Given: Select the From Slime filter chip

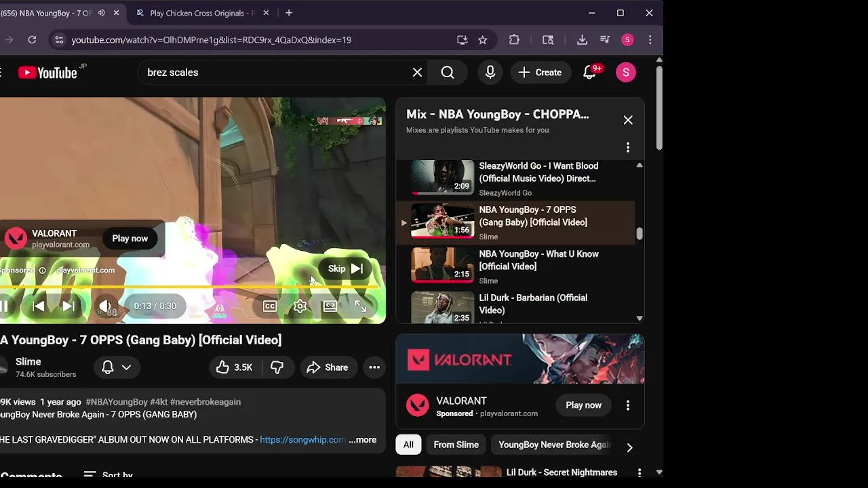Looking at the screenshot, I should click(456, 445).
